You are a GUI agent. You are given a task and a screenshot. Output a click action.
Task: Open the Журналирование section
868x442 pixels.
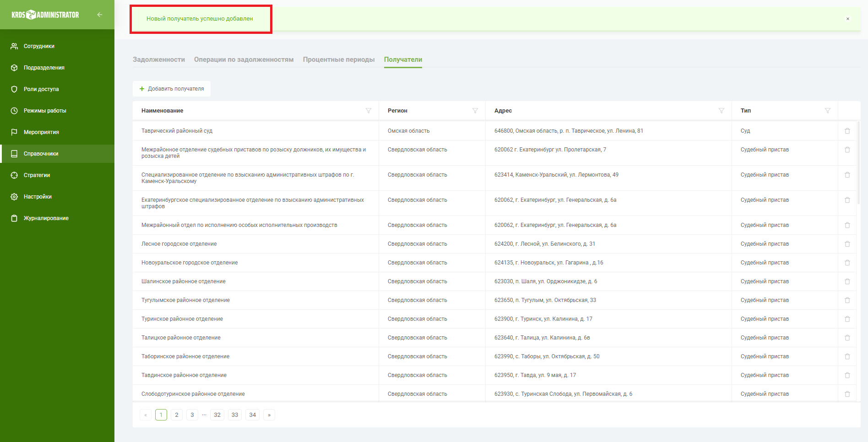tap(57, 218)
